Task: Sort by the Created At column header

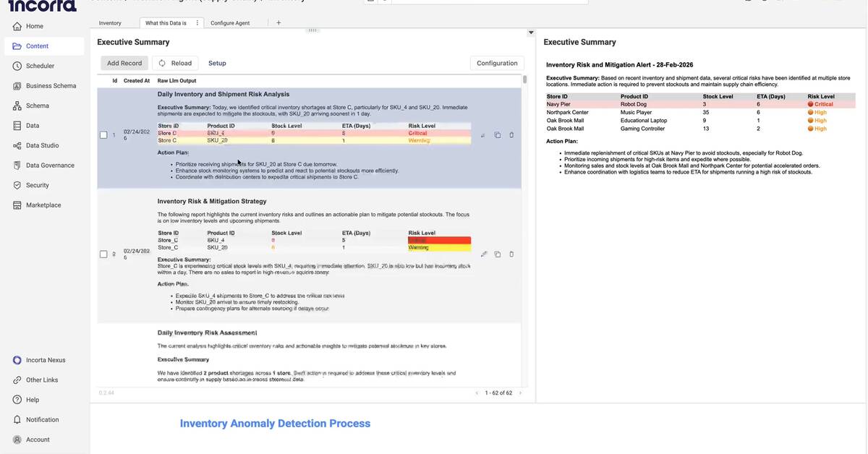Action: pos(137,81)
